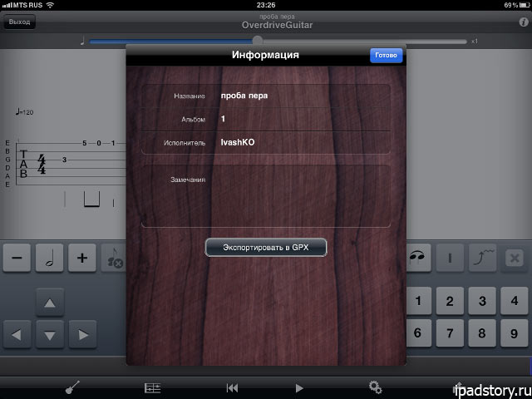Screen dimensions: 532x399
Task: Tap the down arrow key
Action: click(x=50, y=334)
